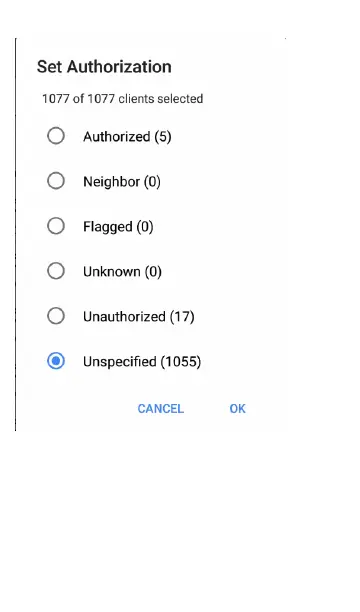Image resolution: width=360 pixels, height=612 pixels.
Task: Click the Unknown (0) option label
Action: [x=122, y=271]
